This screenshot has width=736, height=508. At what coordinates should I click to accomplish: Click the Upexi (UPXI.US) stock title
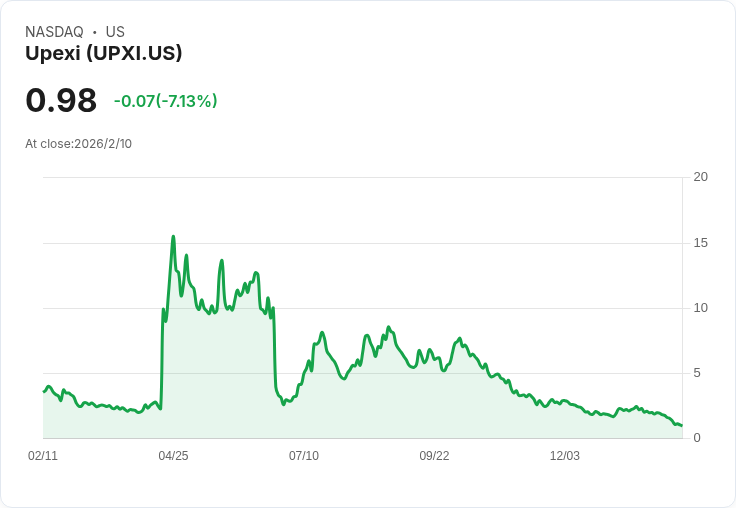coord(104,53)
